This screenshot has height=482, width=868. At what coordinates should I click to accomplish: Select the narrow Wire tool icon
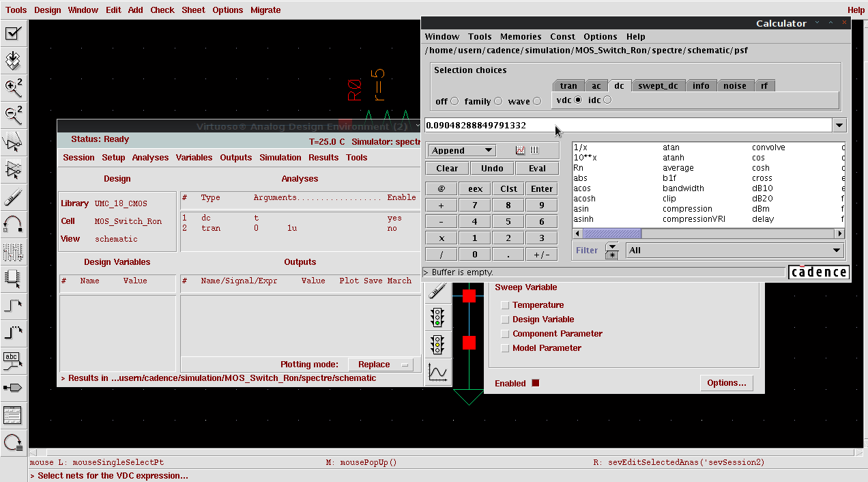point(13,305)
